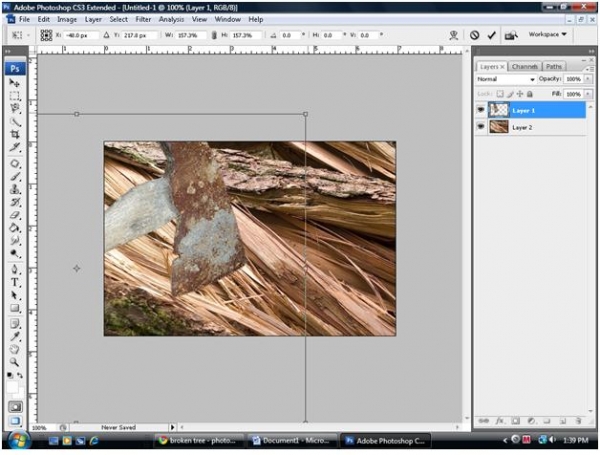The image size is (600, 455).
Task: Swap foreground and background colors
Action: pos(20,376)
